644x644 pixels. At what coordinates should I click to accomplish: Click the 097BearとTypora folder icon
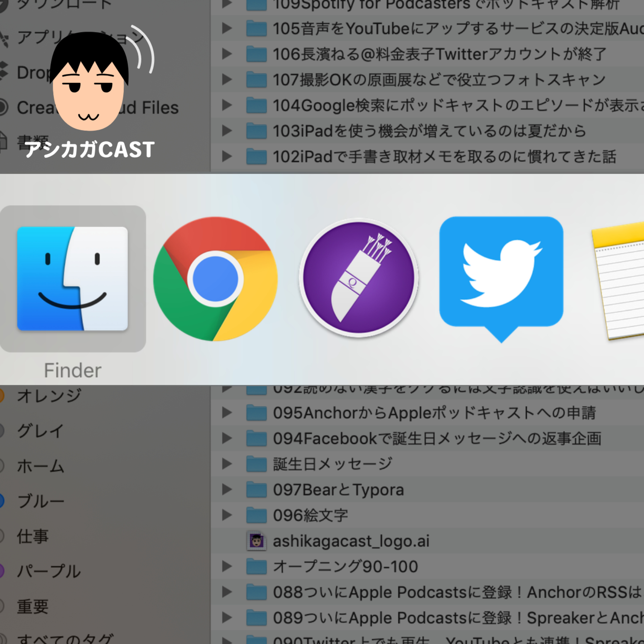256,490
